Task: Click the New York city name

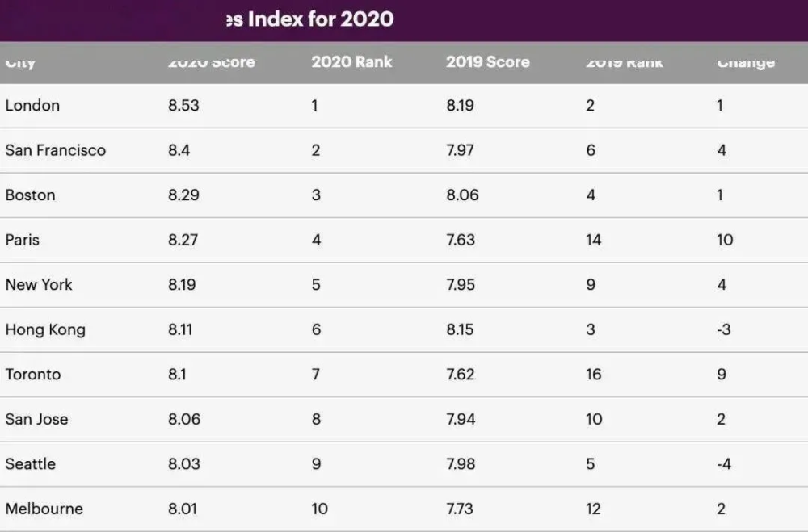Action: point(39,284)
